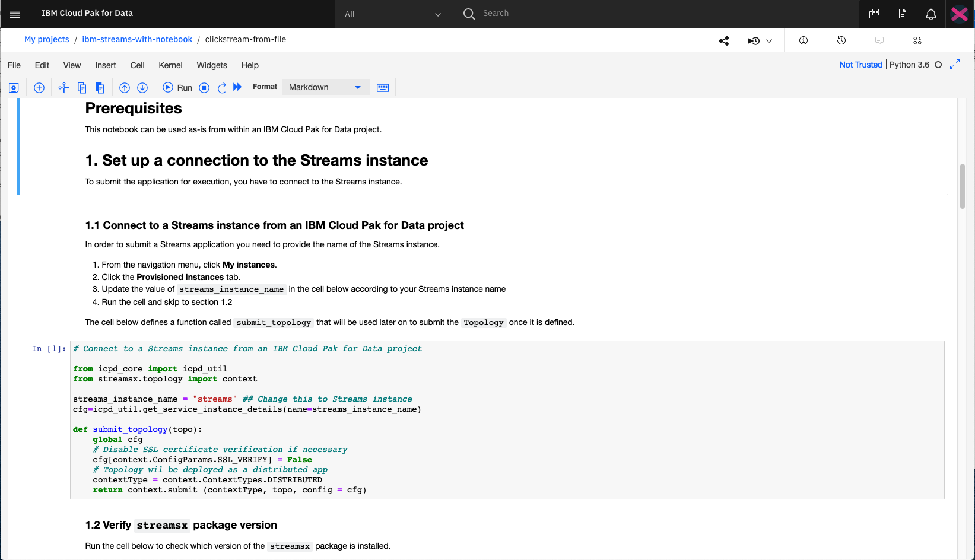Open the version history icon
Screen dimensions: 975x560
841,40
